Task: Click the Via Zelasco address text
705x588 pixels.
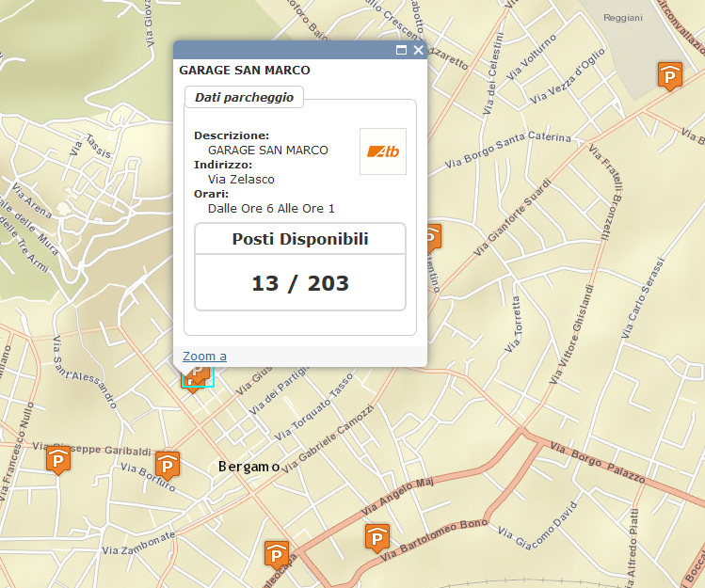Action: (x=241, y=179)
